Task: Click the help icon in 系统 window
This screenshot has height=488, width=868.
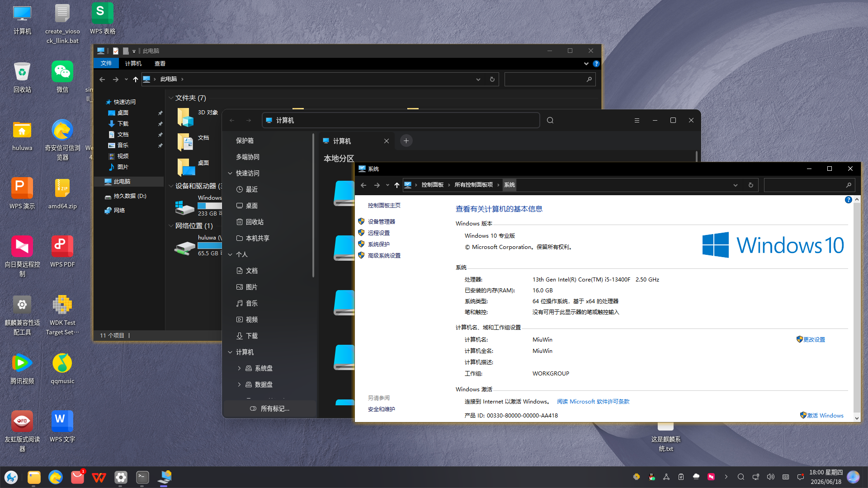Action: coord(849,200)
